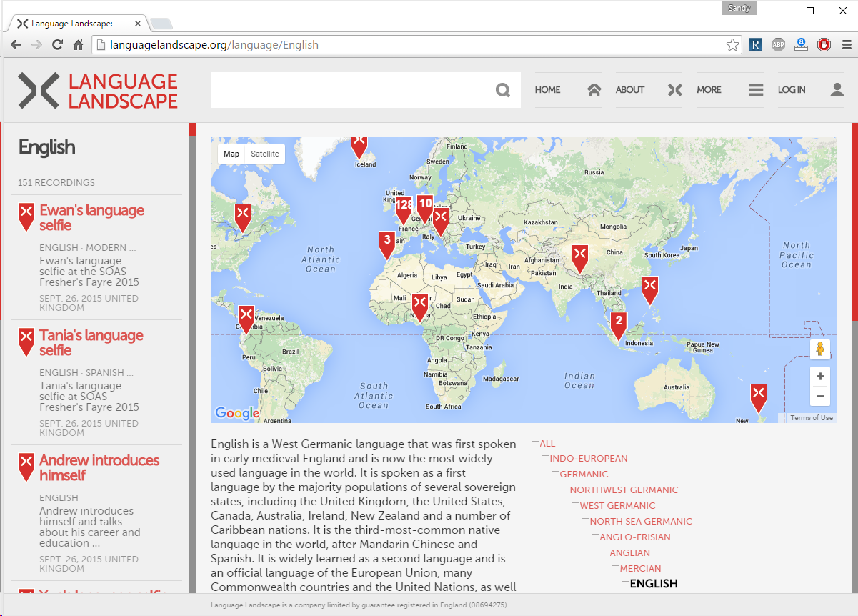Open the 2 recordings cluster near Indonesia
This screenshot has width=858, height=616.
619,325
